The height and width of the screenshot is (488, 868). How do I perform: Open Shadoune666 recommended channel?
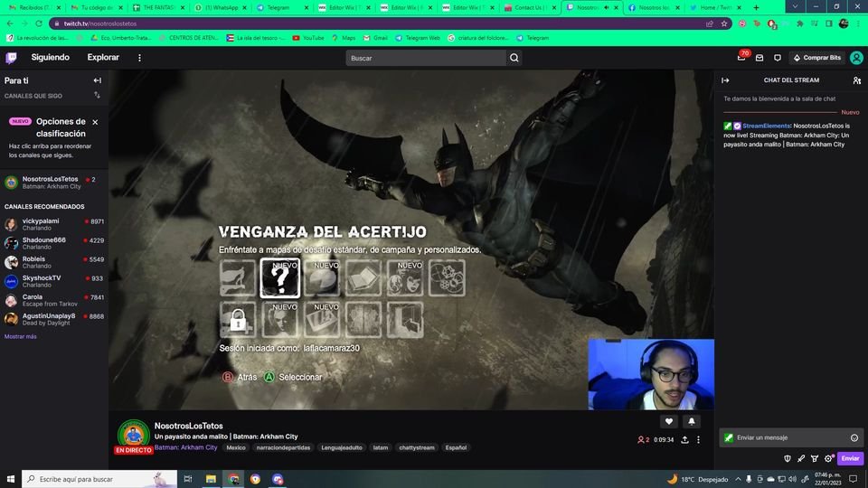pos(53,243)
